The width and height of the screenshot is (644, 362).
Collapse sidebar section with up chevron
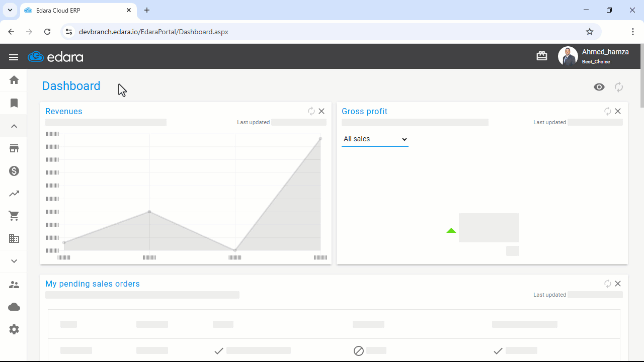pos(14,126)
